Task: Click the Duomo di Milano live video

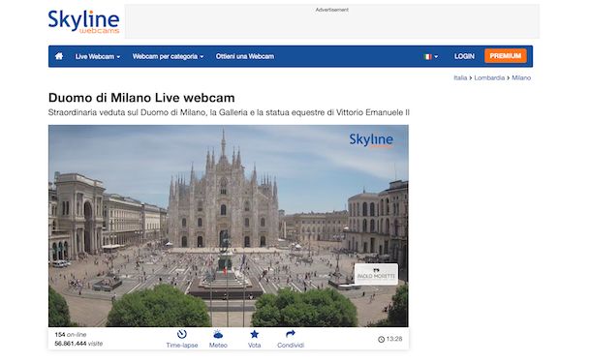Action: pyautogui.click(x=229, y=226)
